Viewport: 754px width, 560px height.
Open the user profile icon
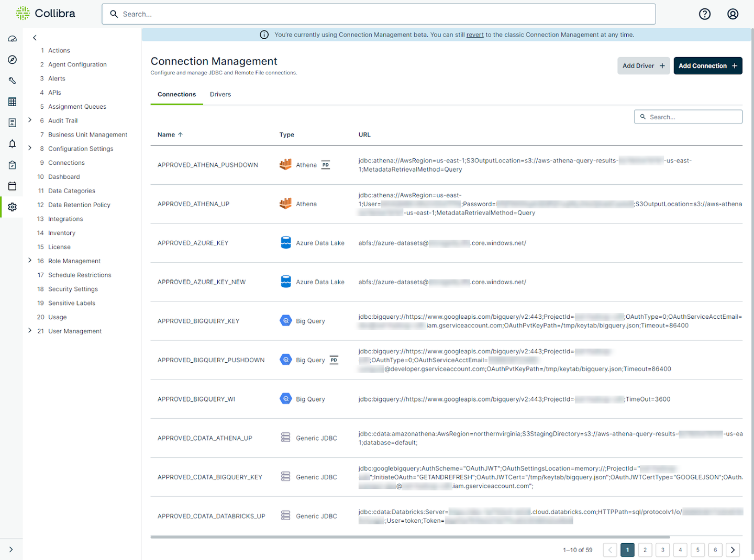pos(733,14)
